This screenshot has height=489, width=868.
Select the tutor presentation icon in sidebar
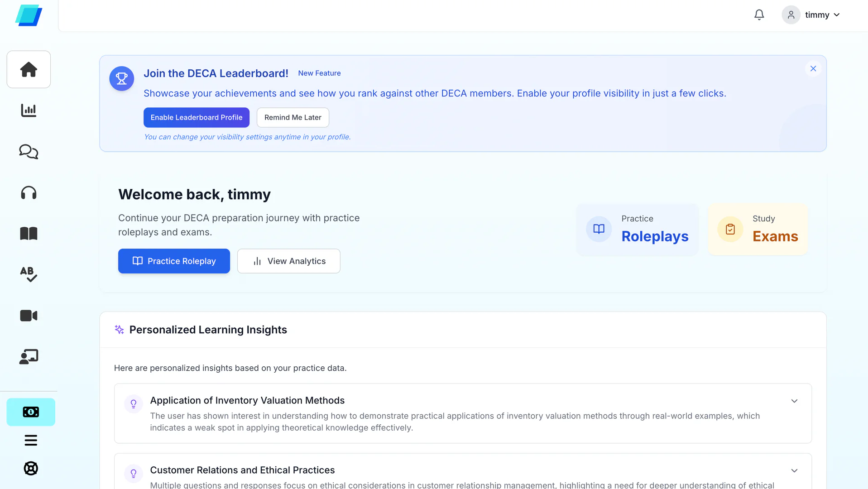point(29,356)
